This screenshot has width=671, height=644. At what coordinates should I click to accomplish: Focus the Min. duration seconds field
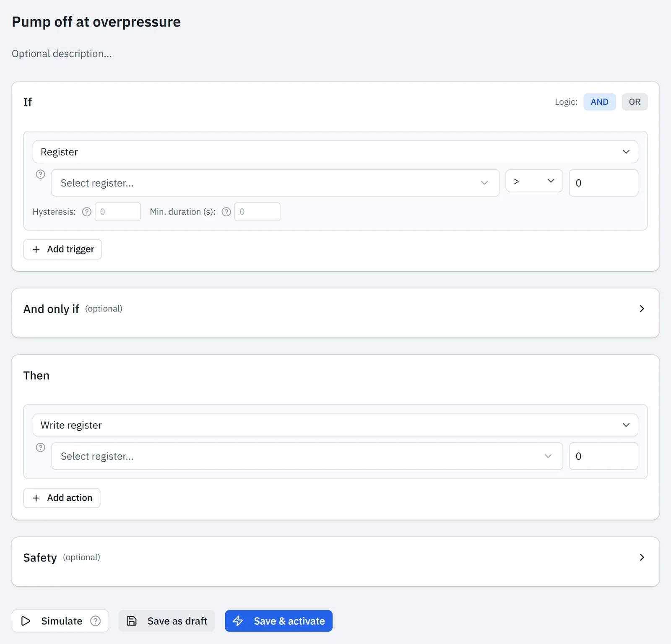pyautogui.click(x=257, y=212)
